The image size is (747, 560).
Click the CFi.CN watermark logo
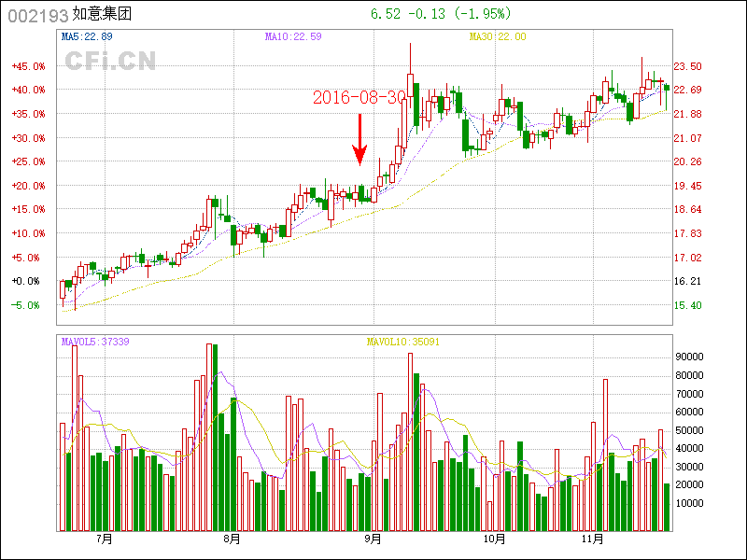click(110, 61)
